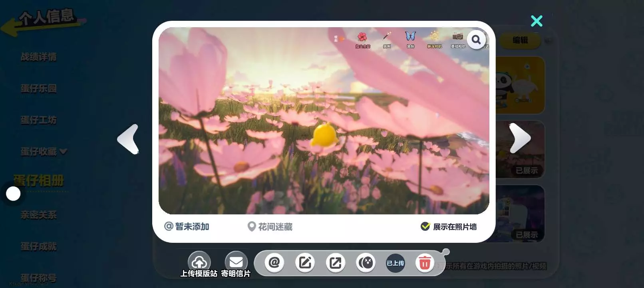This screenshot has height=288, width=644.
Task: Tap the 已上传 uploaded status button
Action: 395,263
